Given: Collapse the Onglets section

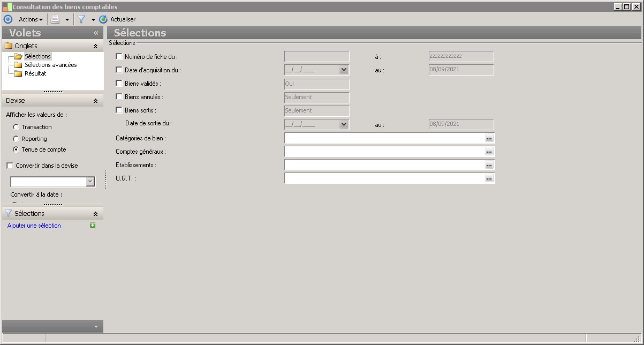Looking at the screenshot, I should tap(95, 46).
